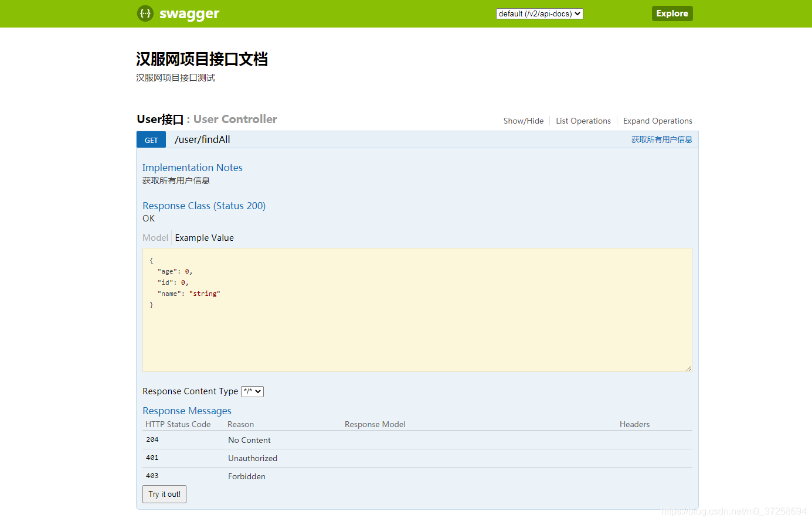
Task: Switch to the Model tab
Action: pos(155,238)
